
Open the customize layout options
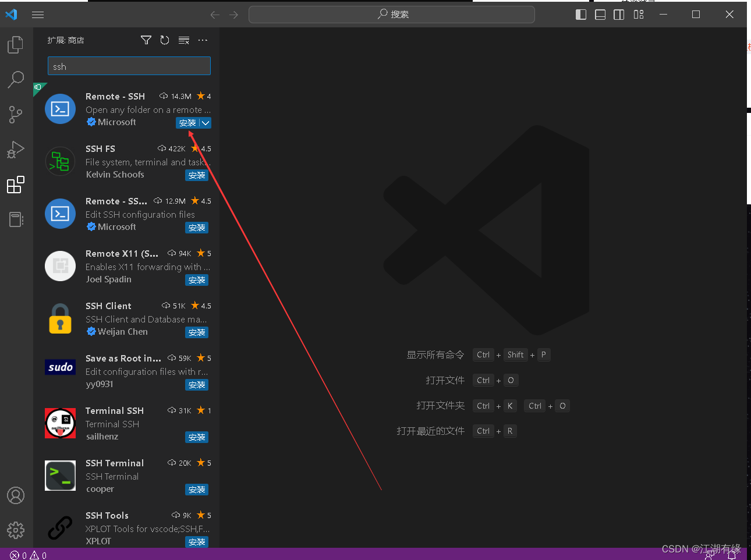pyautogui.click(x=639, y=15)
